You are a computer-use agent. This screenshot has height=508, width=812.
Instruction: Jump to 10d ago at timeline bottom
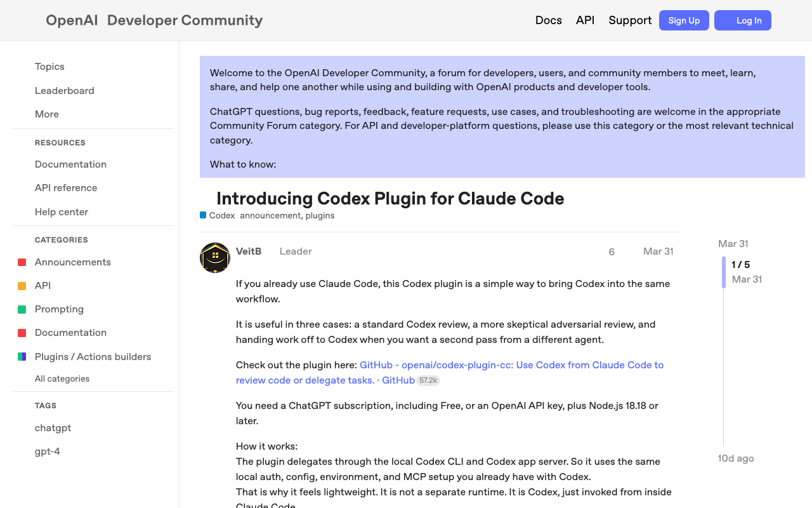tap(736, 458)
